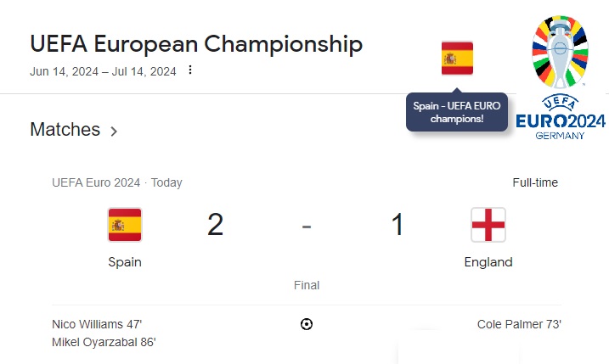The image size is (609, 364).
Task: Select the Final round label
Action: (307, 286)
